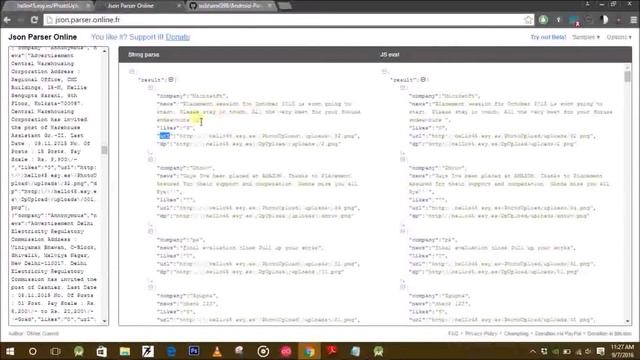Launch Windows Store from taskbar
This screenshot has width=640, height=360.
point(102,351)
